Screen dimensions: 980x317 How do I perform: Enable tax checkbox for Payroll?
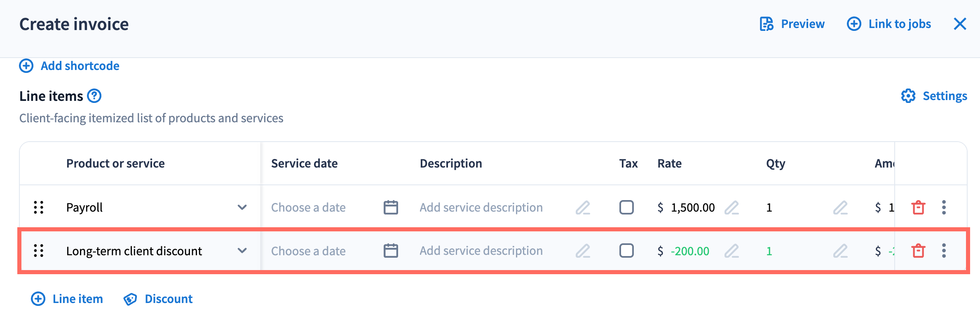tap(626, 207)
